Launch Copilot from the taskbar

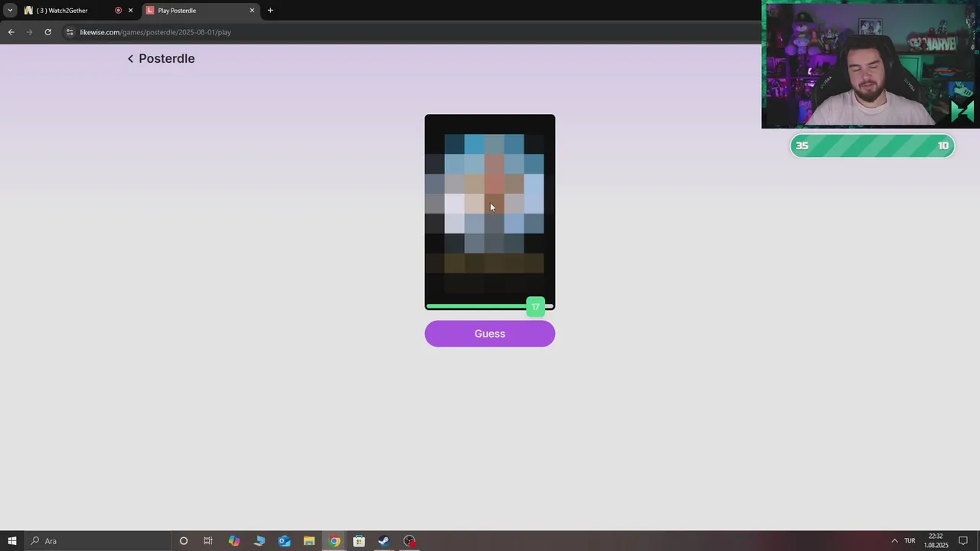[234, 541]
